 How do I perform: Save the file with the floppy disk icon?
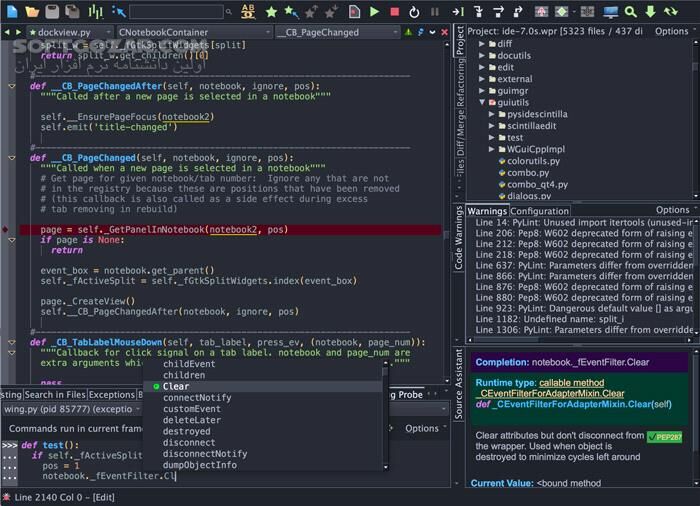coord(52,12)
